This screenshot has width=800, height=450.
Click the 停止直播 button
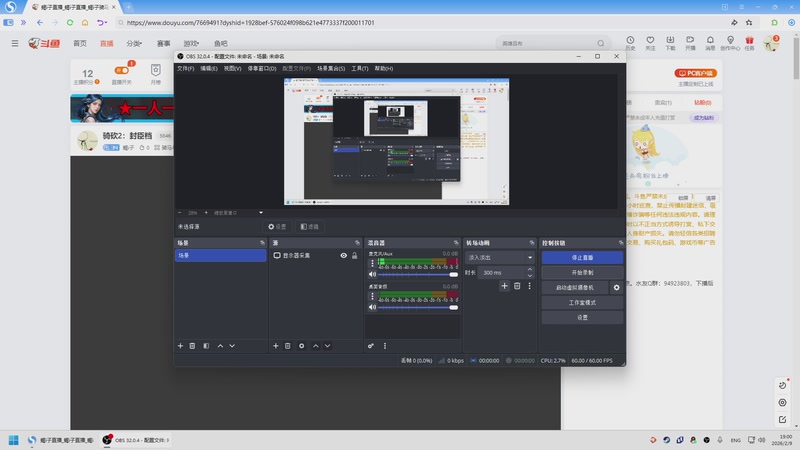click(x=582, y=257)
